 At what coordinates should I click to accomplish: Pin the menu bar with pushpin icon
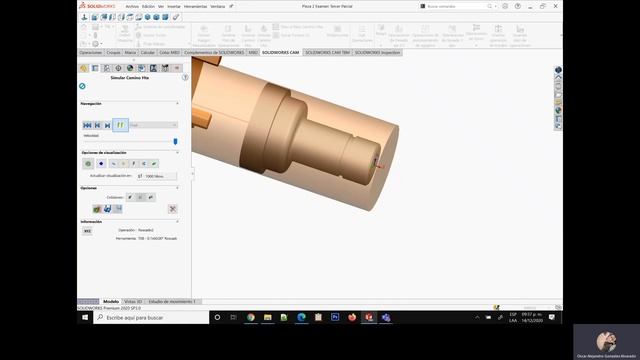click(231, 6)
